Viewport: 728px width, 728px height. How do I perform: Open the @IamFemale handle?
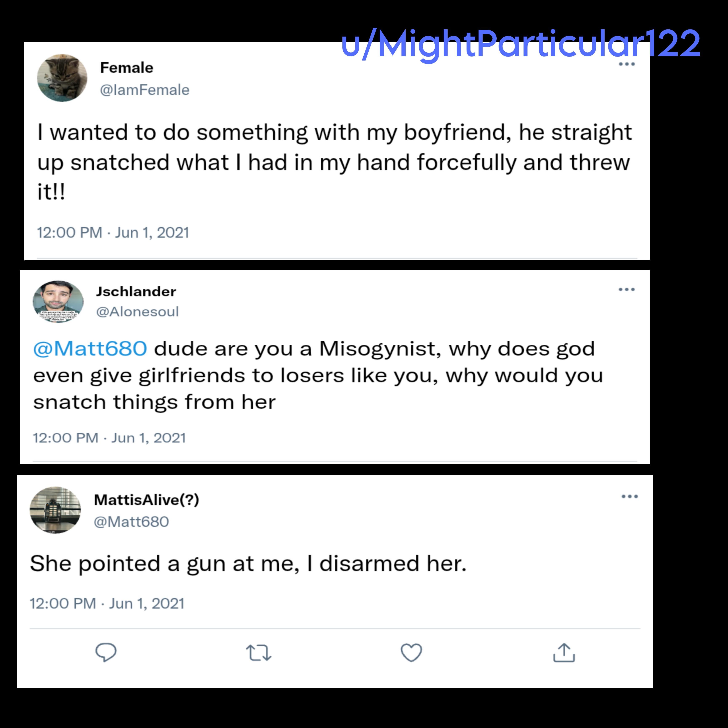coord(144,90)
